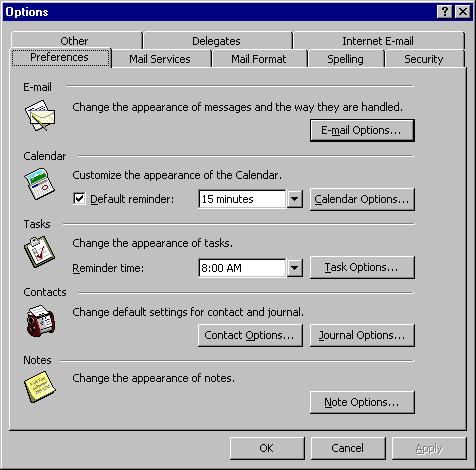This screenshot has height=470, width=476.
Task: Click the 'Default reminder:' label text
Action: [132, 199]
